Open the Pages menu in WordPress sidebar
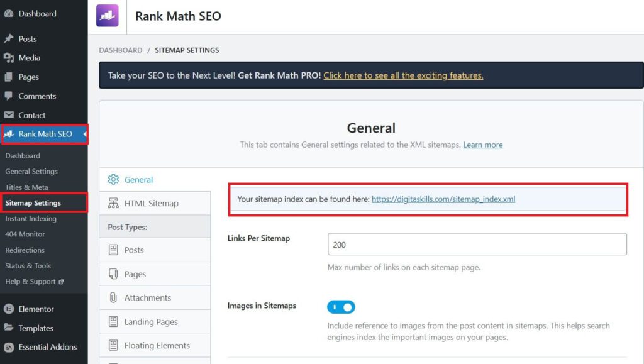644x364 pixels. (x=28, y=77)
